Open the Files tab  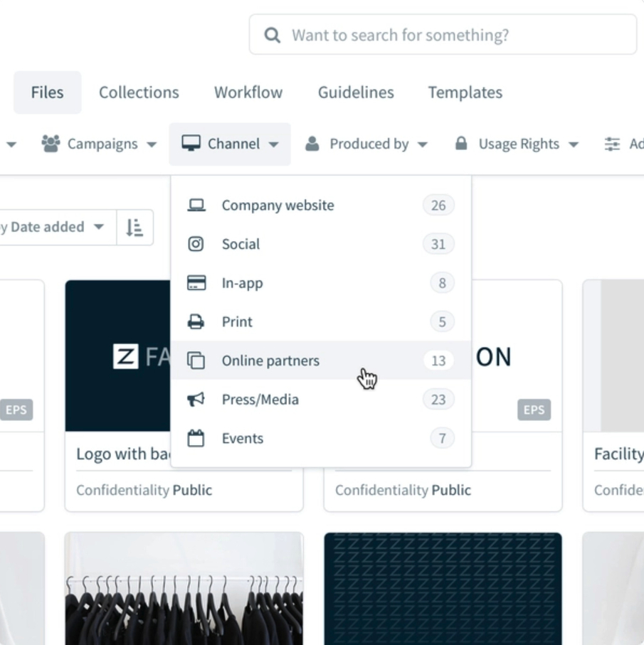pyautogui.click(x=48, y=92)
